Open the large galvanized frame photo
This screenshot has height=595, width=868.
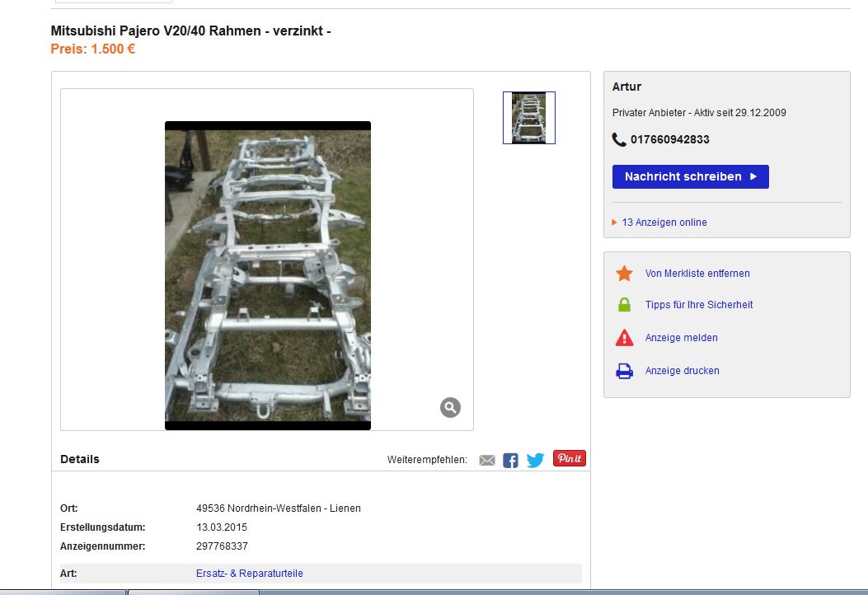click(268, 275)
